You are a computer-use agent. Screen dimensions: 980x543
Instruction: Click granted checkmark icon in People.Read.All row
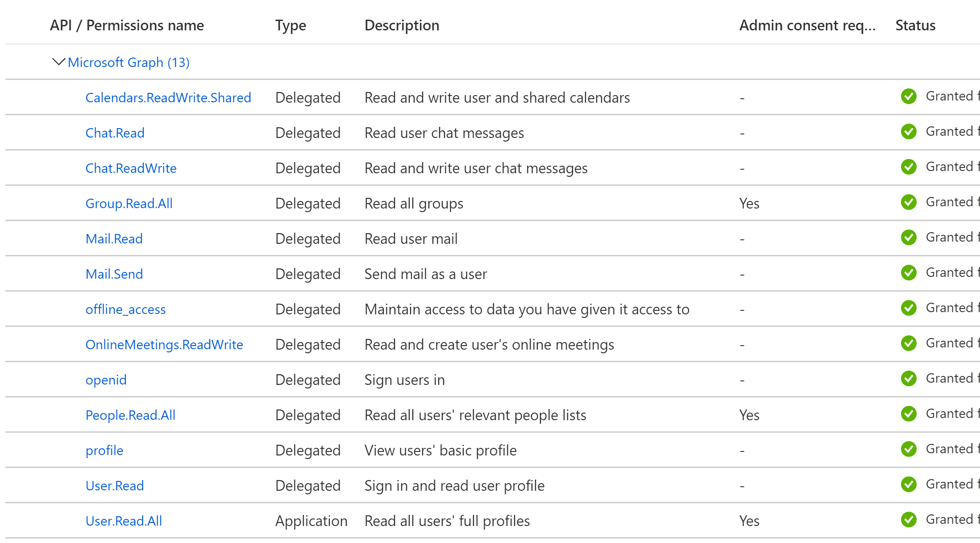coord(909,414)
